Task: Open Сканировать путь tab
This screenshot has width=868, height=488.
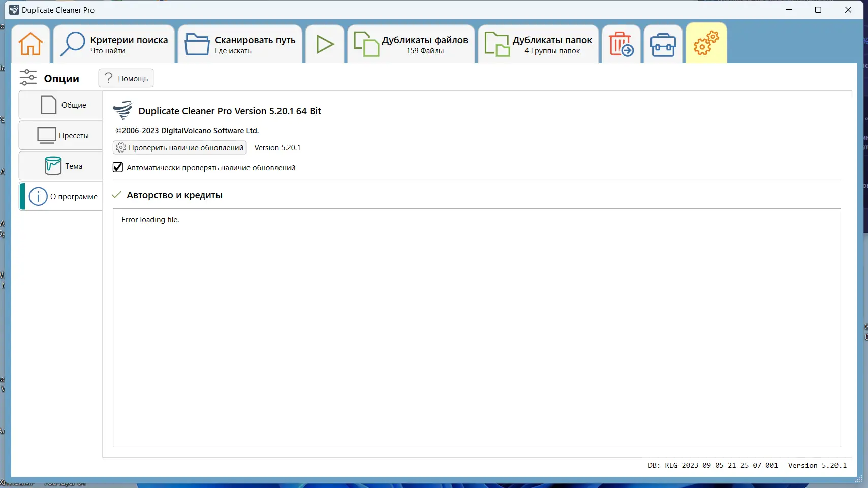Action: [240, 44]
